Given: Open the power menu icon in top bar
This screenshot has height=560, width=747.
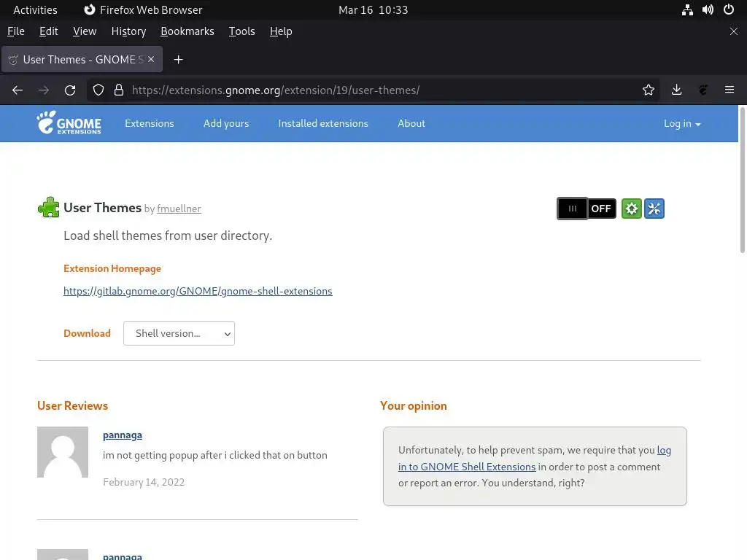Looking at the screenshot, I should [729, 10].
